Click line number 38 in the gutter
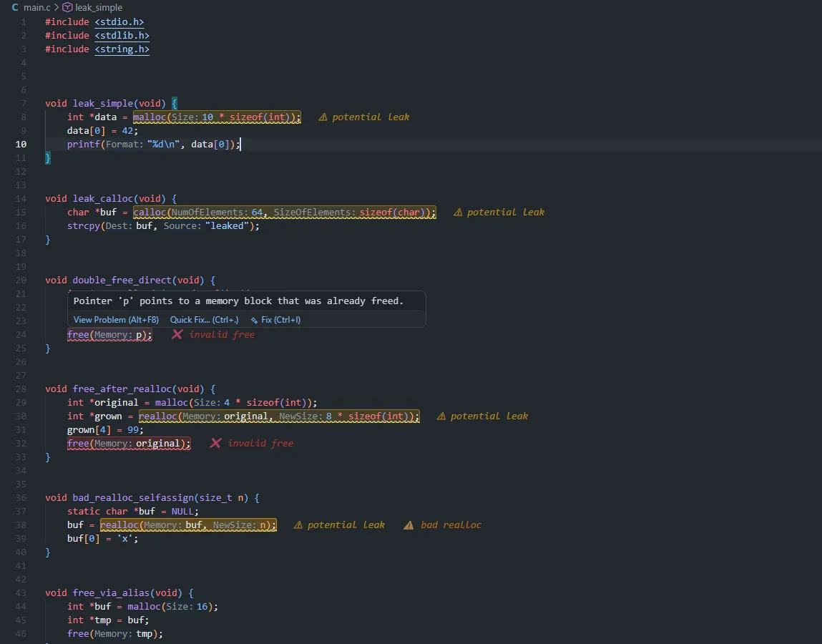This screenshot has height=644, width=822. coord(21,525)
